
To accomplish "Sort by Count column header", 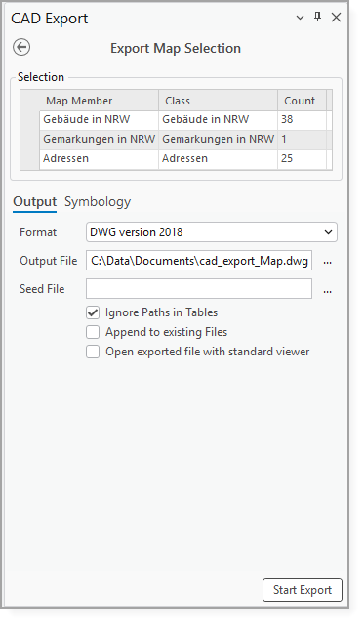I will [x=302, y=101].
